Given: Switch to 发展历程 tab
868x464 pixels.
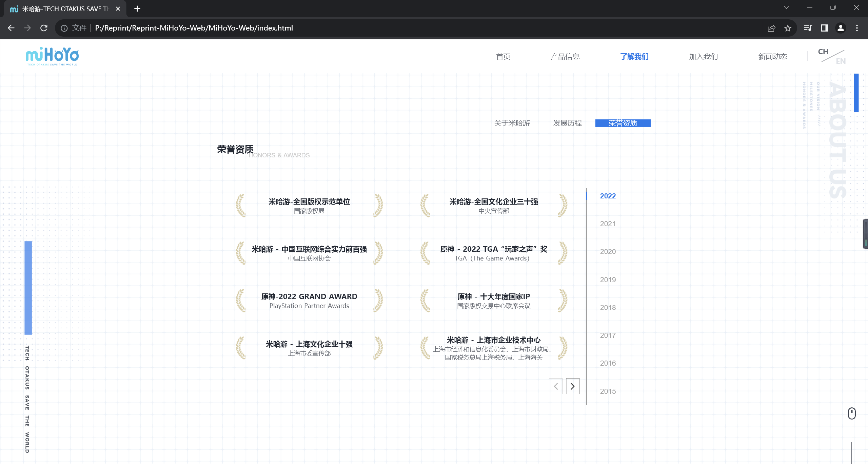Looking at the screenshot, I should pos(568,123).
